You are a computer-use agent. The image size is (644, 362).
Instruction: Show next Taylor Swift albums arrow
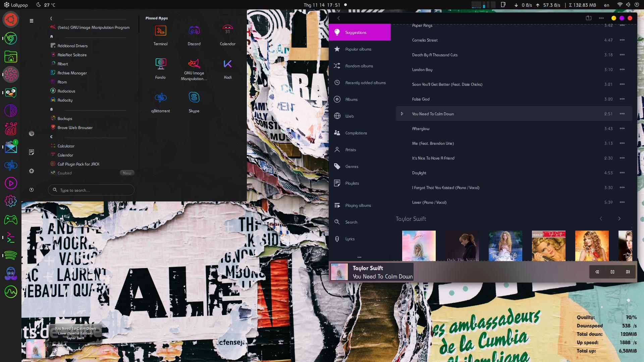[x=619, y=219]
